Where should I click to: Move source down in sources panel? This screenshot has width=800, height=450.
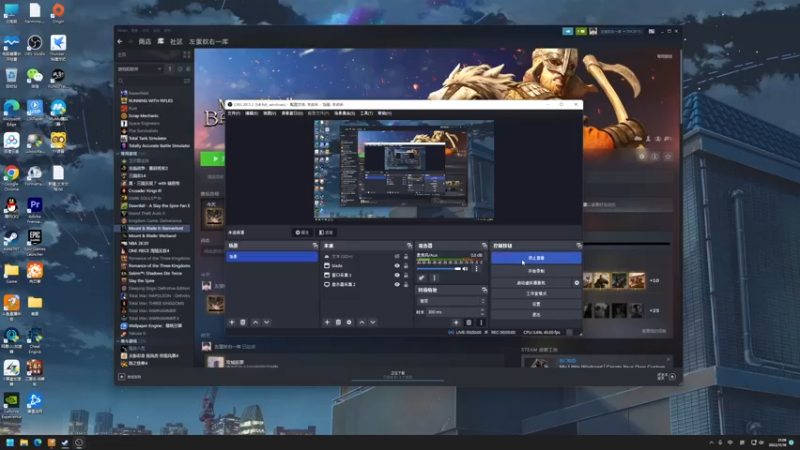pyautogui.click(x=372, y=322)
